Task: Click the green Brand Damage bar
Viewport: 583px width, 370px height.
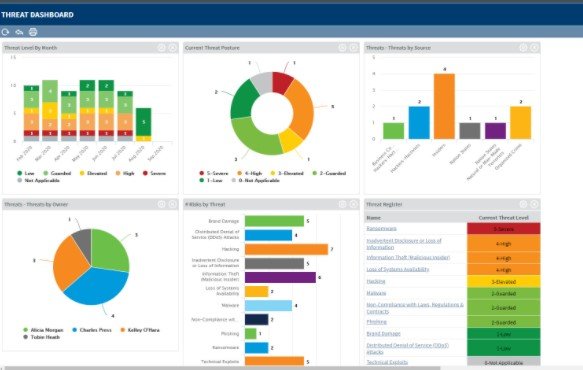Action: [274, 221]
